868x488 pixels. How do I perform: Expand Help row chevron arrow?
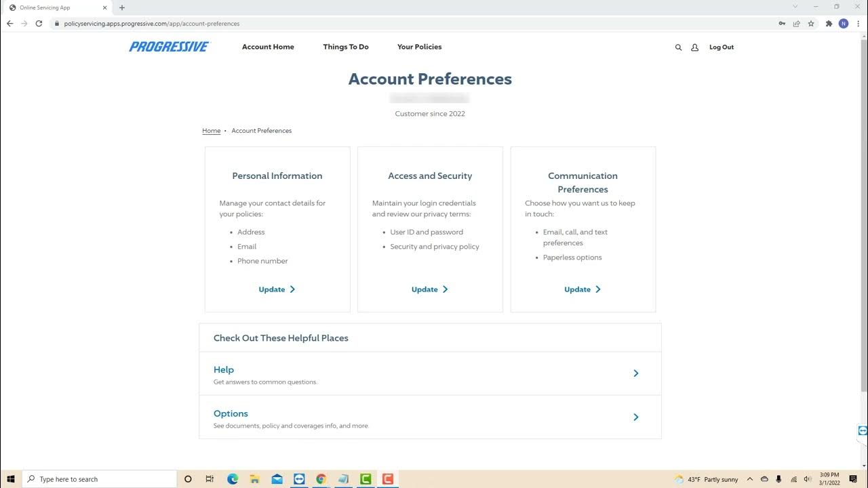pos(635,373)
